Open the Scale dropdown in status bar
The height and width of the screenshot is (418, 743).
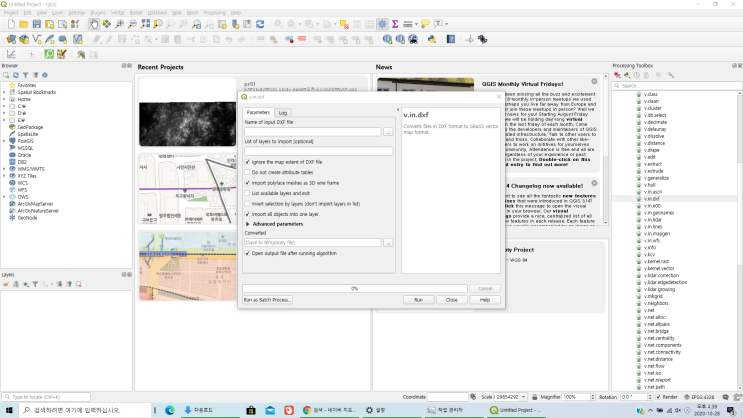coord(524,397)
